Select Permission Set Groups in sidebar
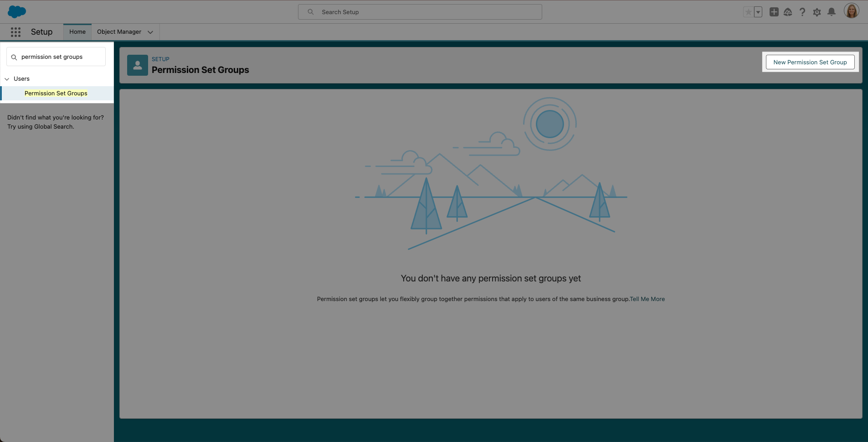The height and width of the screenshot is (442, 868). click(x=56, y=93)
